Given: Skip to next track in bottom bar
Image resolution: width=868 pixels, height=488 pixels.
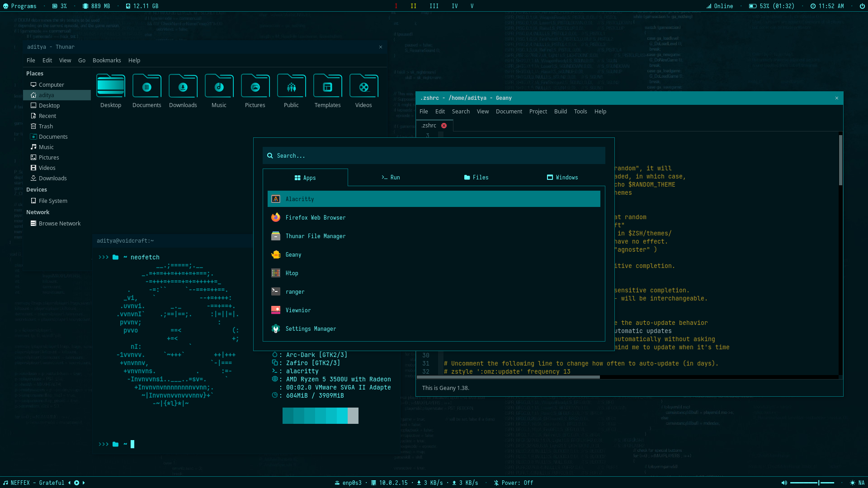Looking at the screenshot, I should (84, 483).
